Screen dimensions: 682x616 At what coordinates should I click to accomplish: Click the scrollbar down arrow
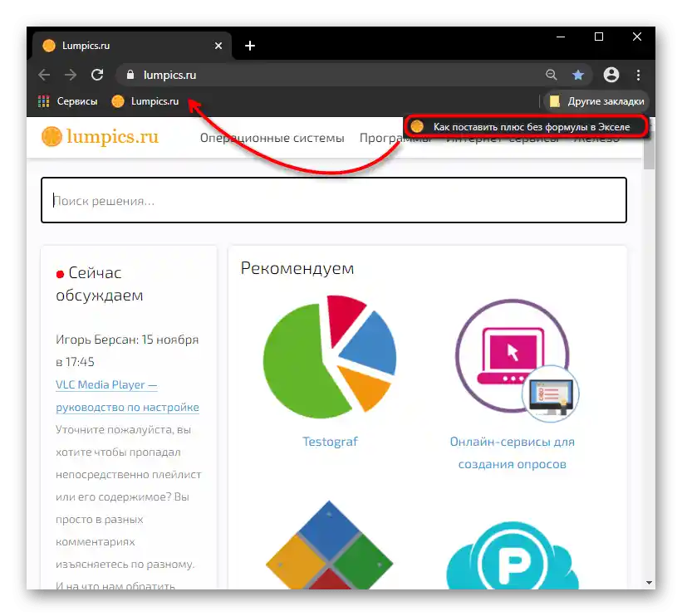[x=649, y=582]
